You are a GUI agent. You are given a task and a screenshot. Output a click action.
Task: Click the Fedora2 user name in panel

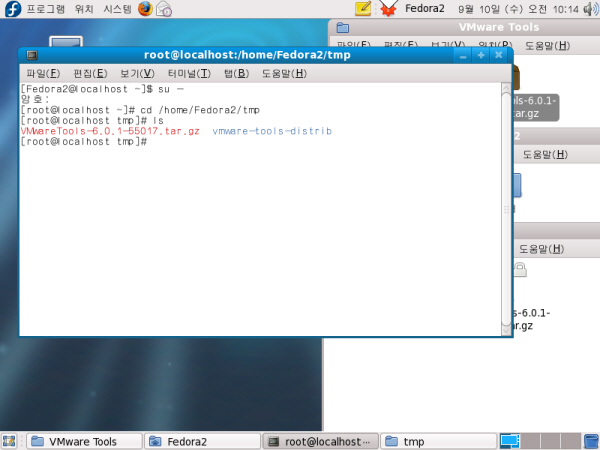pyautogui.click(x=425, y=8)
